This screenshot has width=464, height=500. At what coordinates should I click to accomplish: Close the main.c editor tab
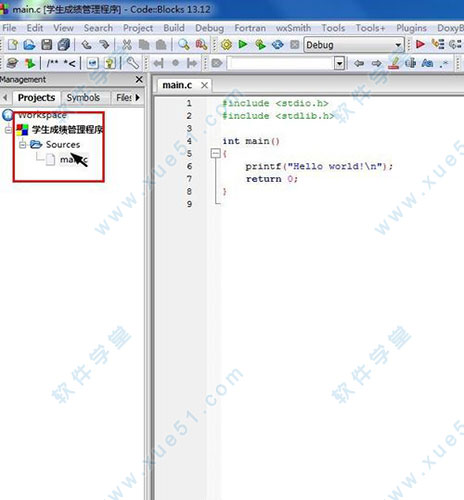(204, 85)
